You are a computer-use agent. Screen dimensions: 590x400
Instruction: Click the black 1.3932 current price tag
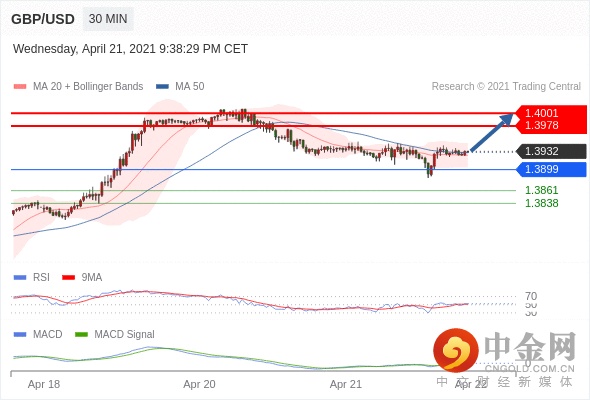[551, 151]
